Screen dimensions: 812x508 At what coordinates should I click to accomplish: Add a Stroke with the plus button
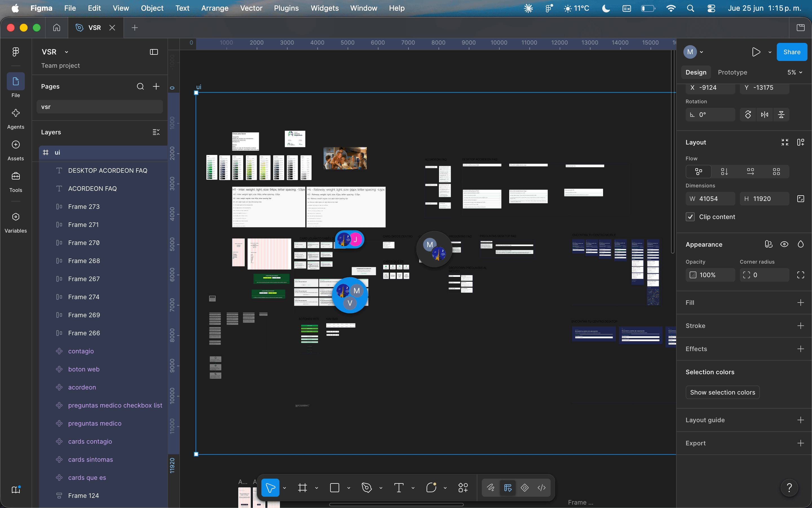pyautogui.click(x=801, y=326)
